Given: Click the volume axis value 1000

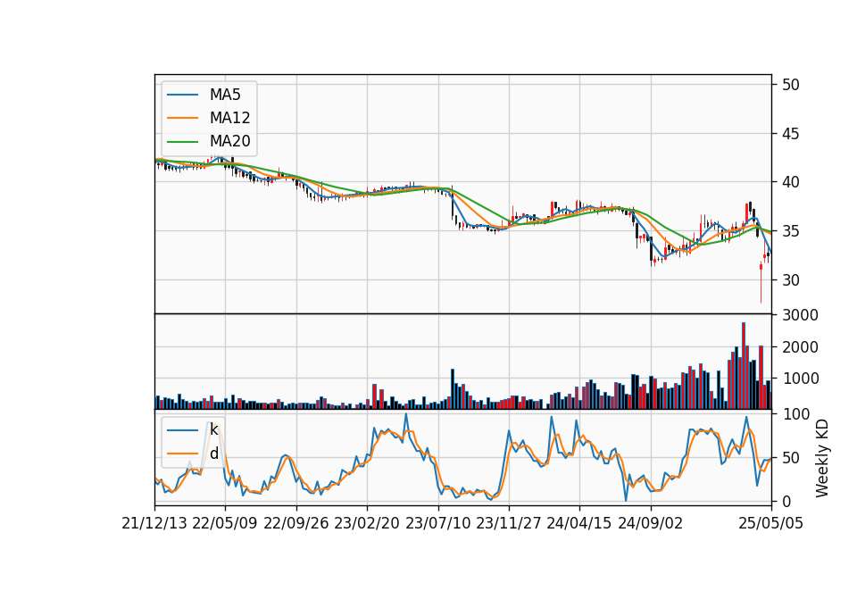Looking at the screenshot, I should pyautogui.click(x=800, y=379).
